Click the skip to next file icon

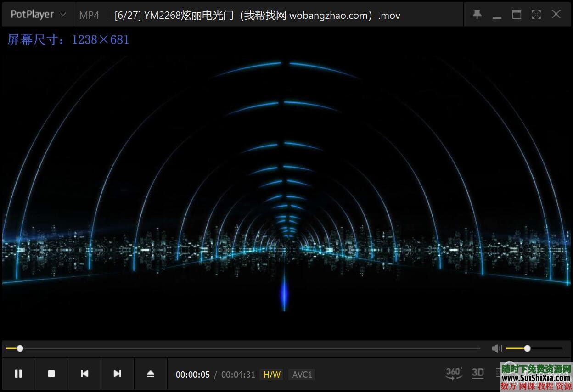(118, 374)
